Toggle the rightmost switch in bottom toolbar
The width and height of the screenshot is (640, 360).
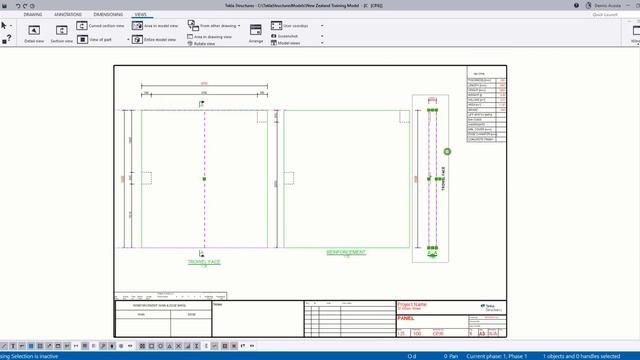pyautogui.click(x=252, y=346)
